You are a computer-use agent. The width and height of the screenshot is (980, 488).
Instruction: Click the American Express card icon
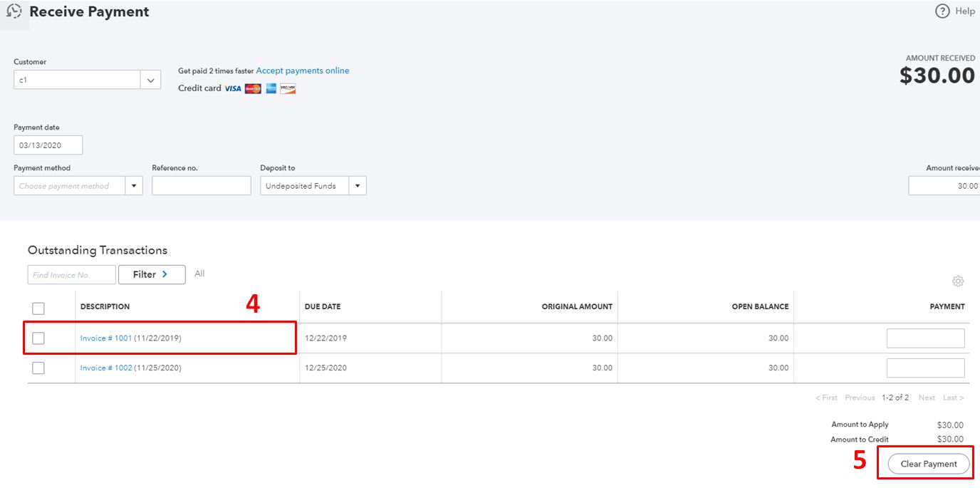270,88
